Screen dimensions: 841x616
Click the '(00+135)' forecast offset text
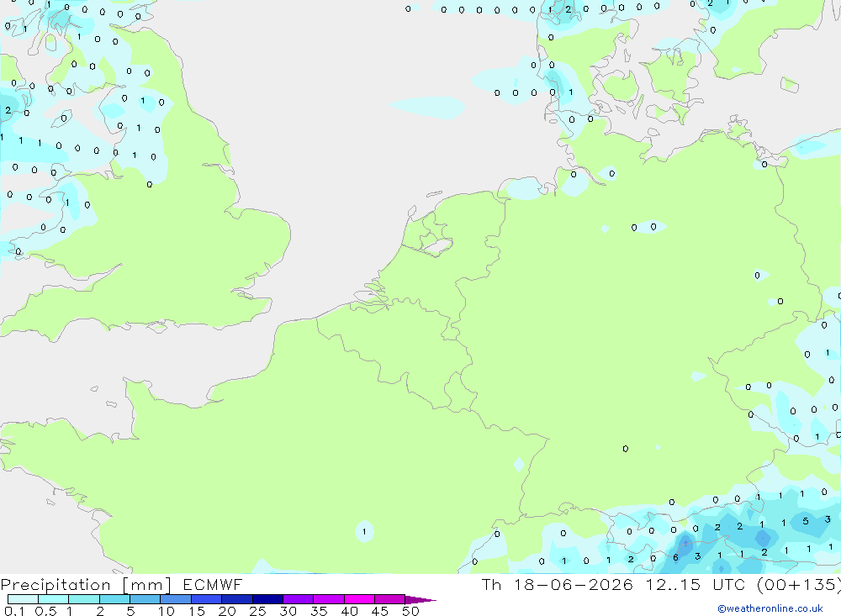(799, 585)
